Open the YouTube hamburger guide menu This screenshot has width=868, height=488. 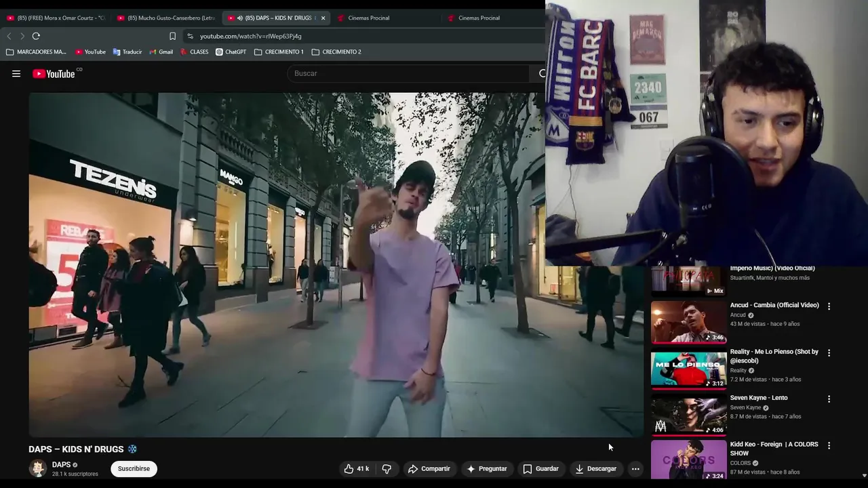tap(16, 74)
